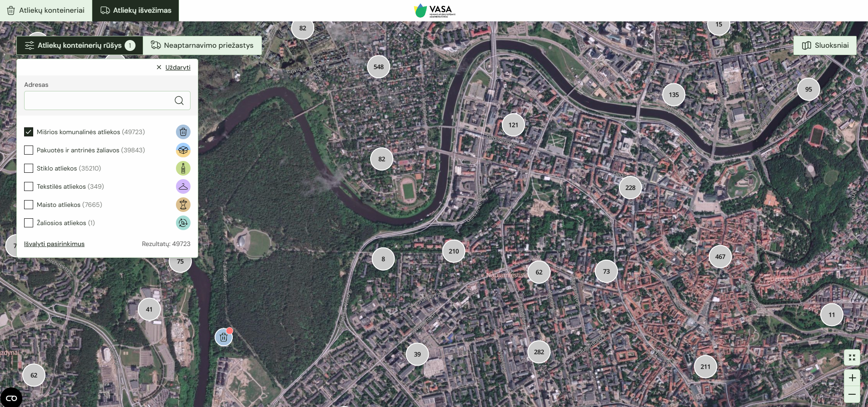Open the container marker with red dot
868x407 pixels.
click(224, 337)
